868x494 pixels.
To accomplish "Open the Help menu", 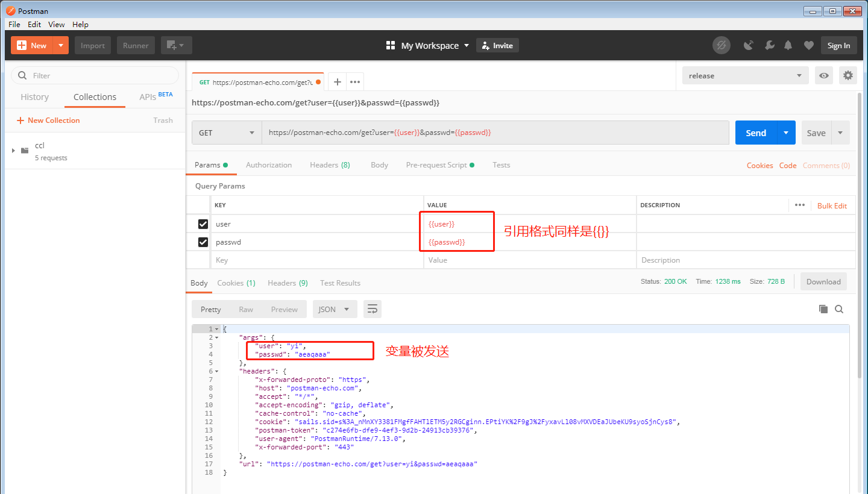I will pyautogui.click(x=80, y=24).
